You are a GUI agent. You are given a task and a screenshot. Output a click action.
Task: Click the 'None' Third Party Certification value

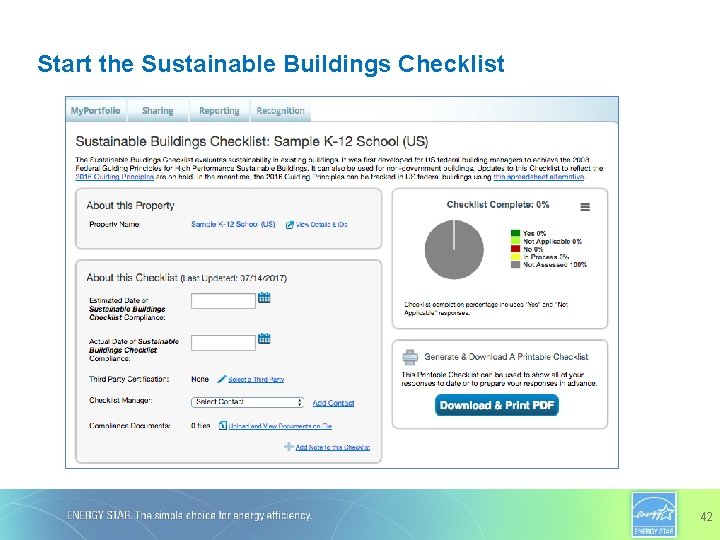point(200,379)
